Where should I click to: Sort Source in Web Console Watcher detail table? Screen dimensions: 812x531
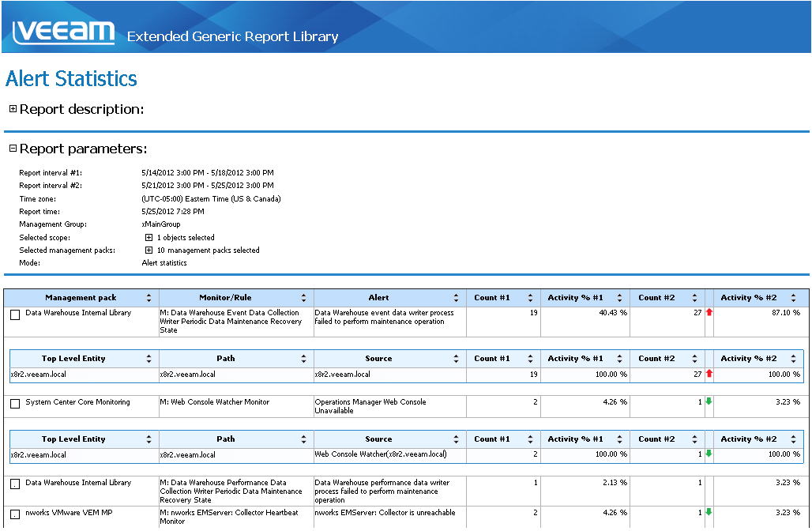click(x=456, y=439)
